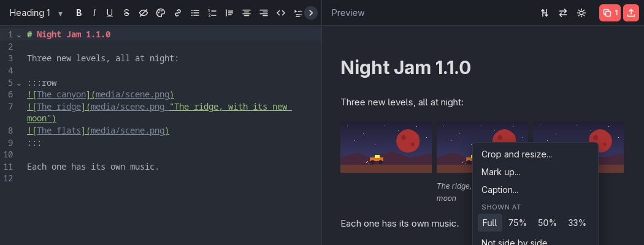Toggle light theme with sun icon
This screenshot has width=644, height=245.
point(581,13)
